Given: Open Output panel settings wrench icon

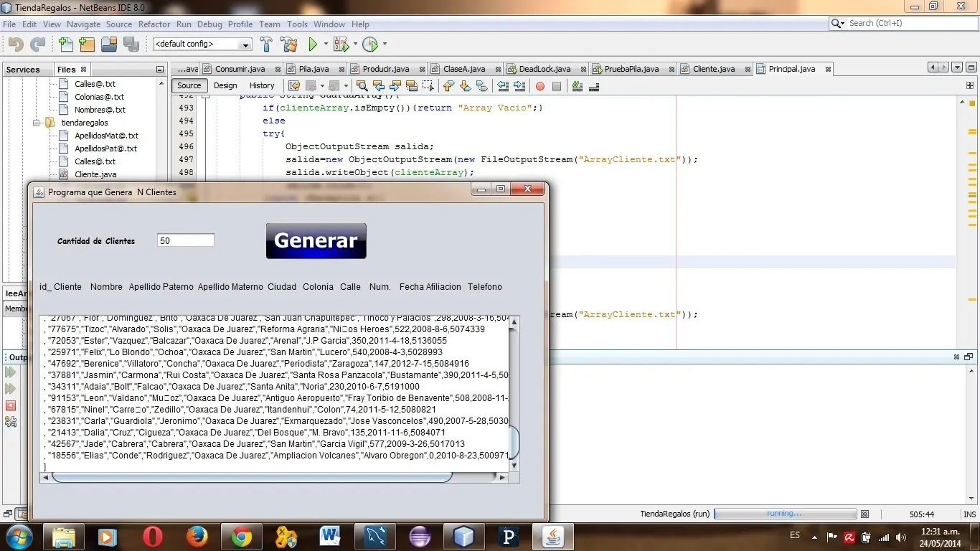Looking at the screenshot, I should coord(10,422).
